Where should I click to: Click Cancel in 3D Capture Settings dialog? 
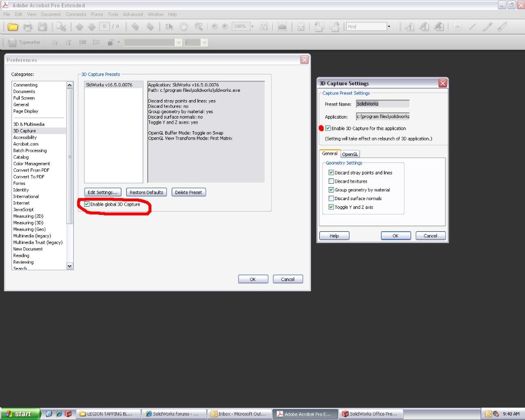tap(430, 236)
